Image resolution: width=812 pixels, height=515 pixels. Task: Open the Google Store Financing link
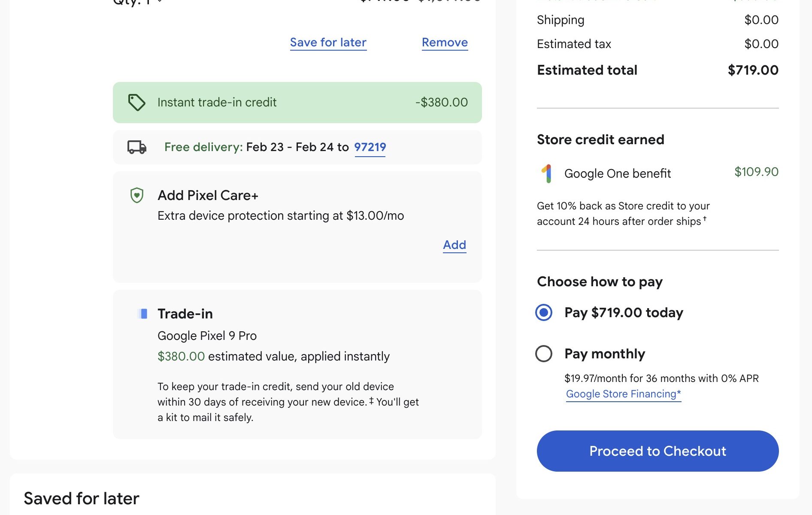[623, 394]
